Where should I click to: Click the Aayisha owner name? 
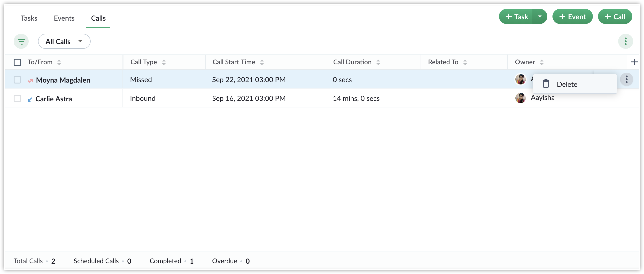pyautogui.click(x=543, y=98)
